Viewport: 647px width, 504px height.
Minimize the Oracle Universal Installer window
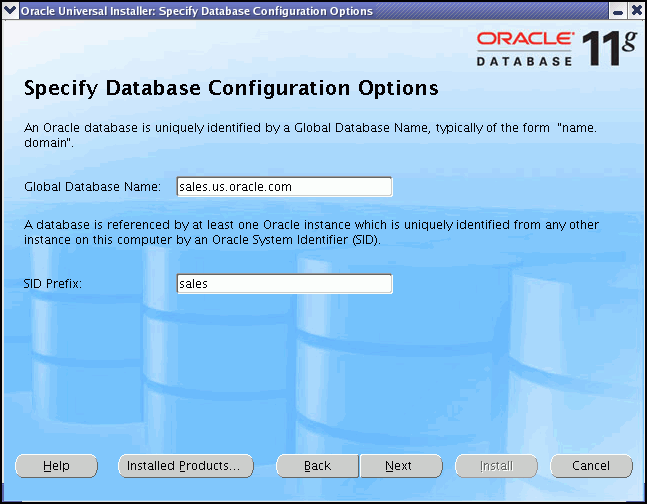coord(618,11)
